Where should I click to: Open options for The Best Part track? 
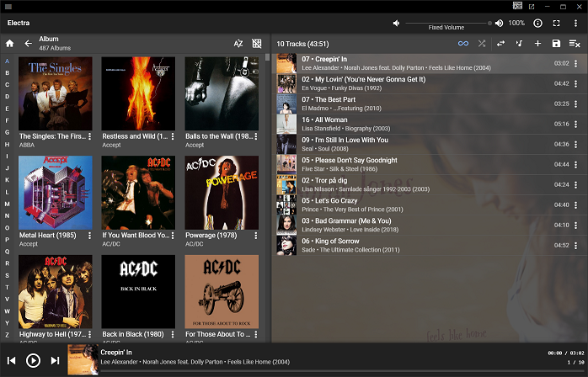575,104
